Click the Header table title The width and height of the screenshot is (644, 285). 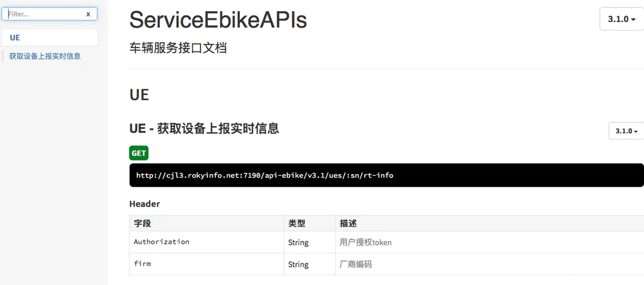pos(145,204)
